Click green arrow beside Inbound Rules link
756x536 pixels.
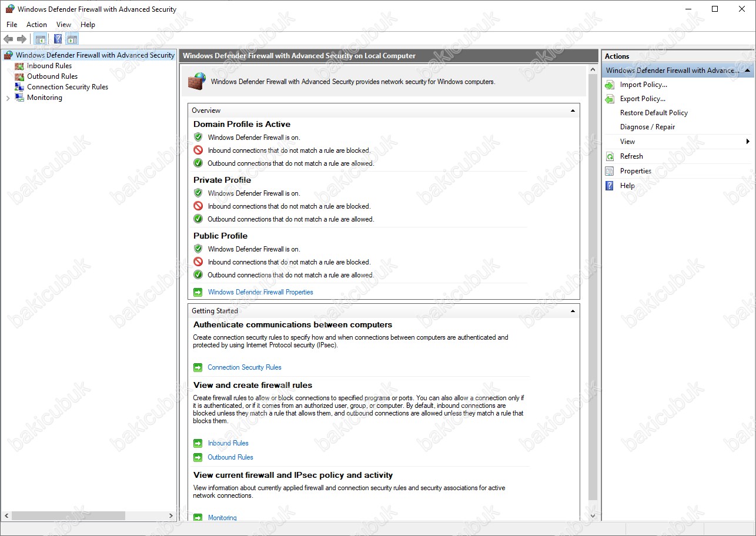click(x=198, y=443)
